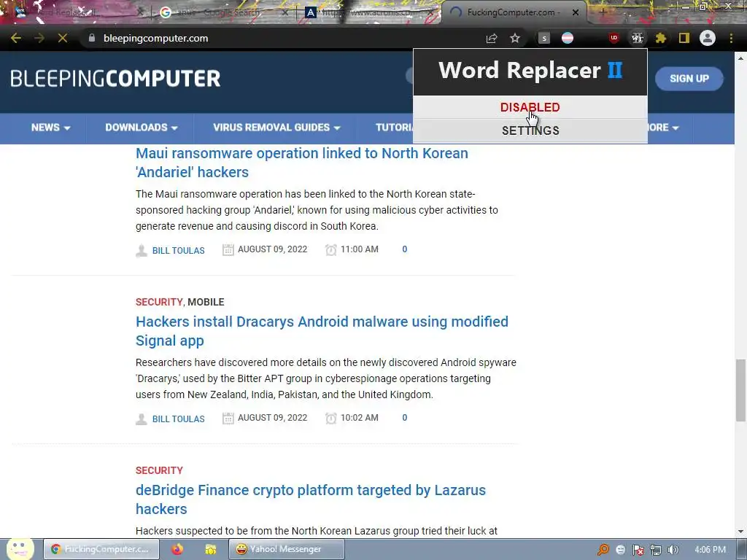Screen dimensions: 747x560
Task: Open the file explorer taskbar icon
Action: tap(211, 549)
